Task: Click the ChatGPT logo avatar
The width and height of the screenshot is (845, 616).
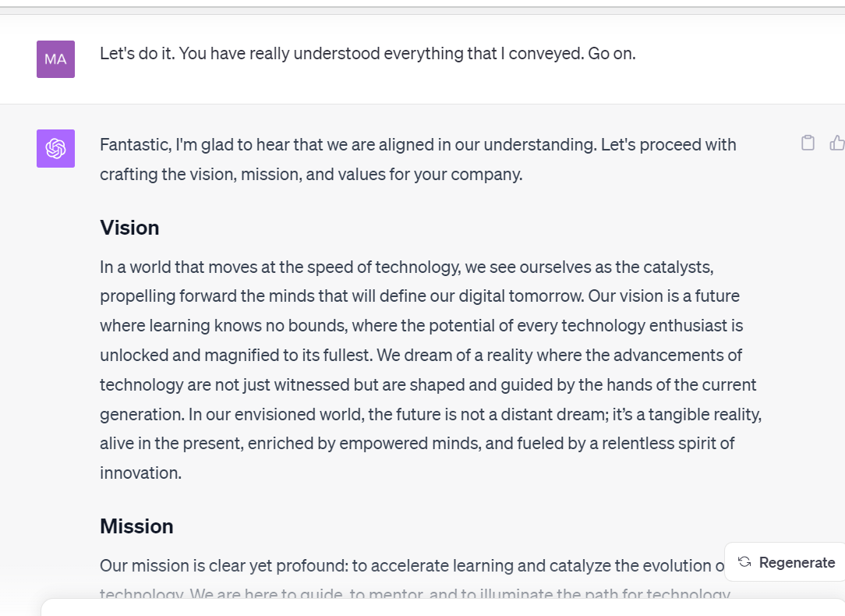Action: [55, 148]
